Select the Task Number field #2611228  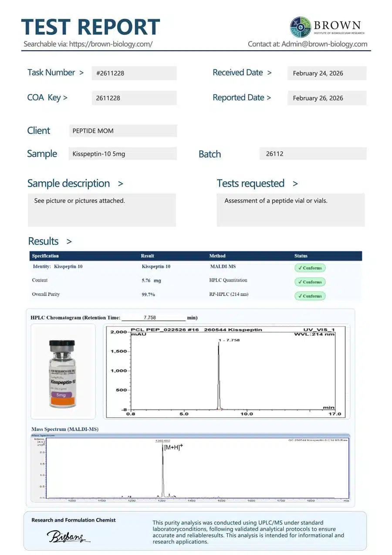tap(134, 73)
